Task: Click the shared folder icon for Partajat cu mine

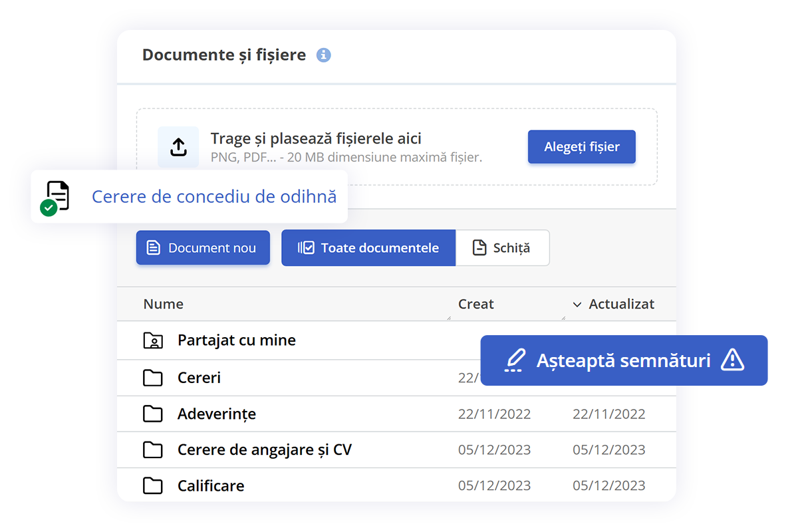Action: (153, 340)
